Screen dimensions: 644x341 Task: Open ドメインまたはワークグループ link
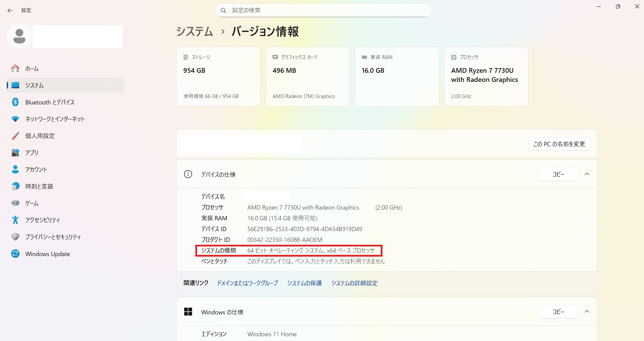click(x=248, y=283)
